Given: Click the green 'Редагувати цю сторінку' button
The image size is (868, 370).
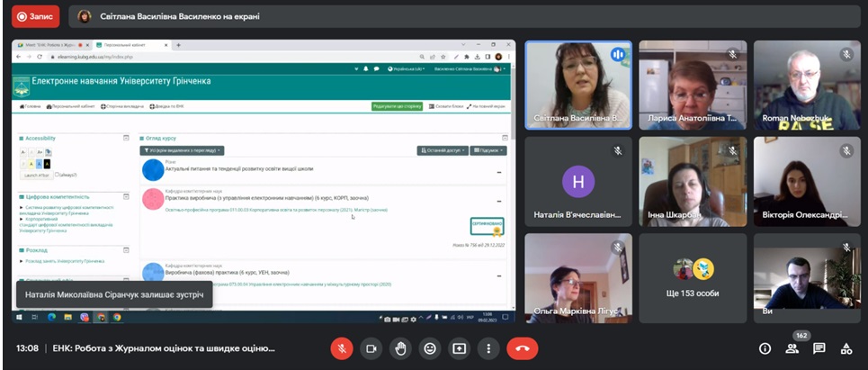Looking at the screenshot, I should click(397, 106).
